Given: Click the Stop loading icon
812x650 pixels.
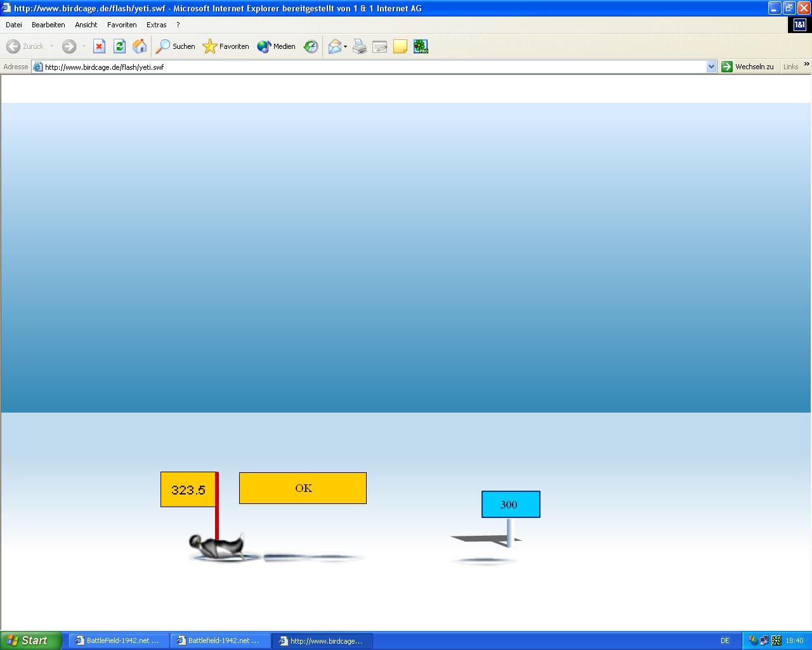Looking at the screenshot, I should (99, 46).
